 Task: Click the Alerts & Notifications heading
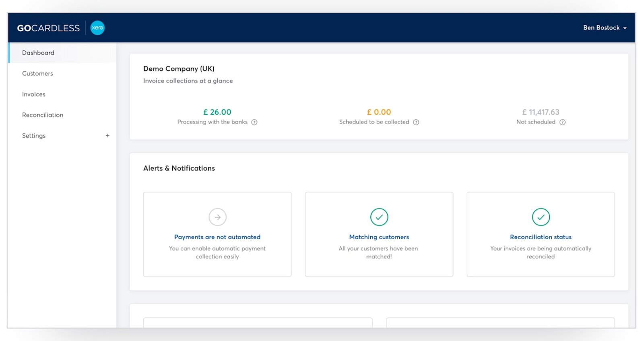tap(179, 168)
